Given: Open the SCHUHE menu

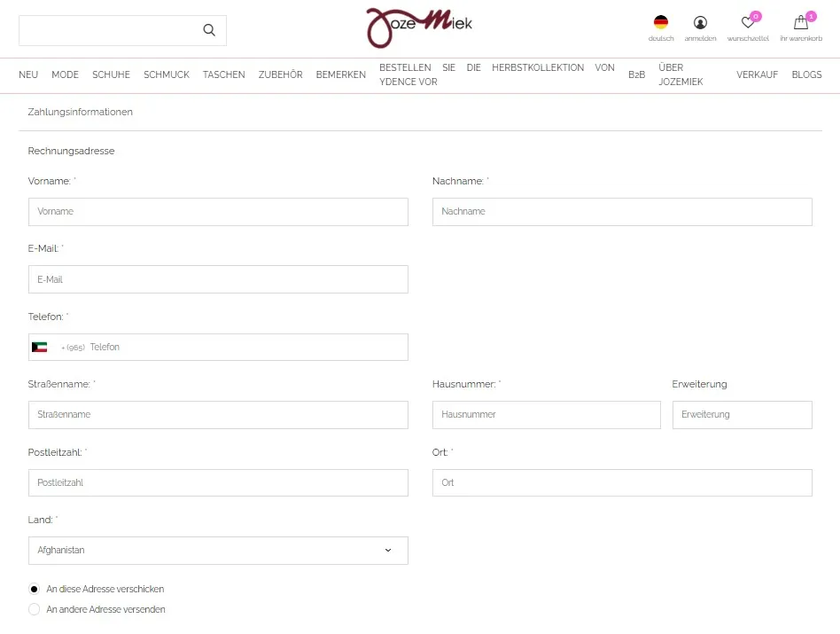Looking at the screenshot, I should pyautogui.click(x=111, y=74).
